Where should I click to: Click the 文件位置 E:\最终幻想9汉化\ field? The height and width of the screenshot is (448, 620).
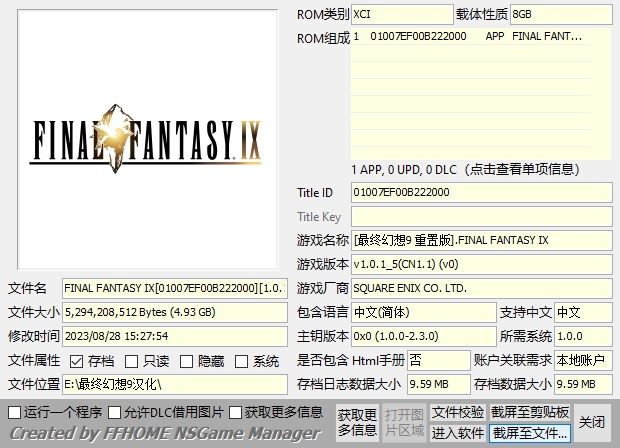click(175, 384)
